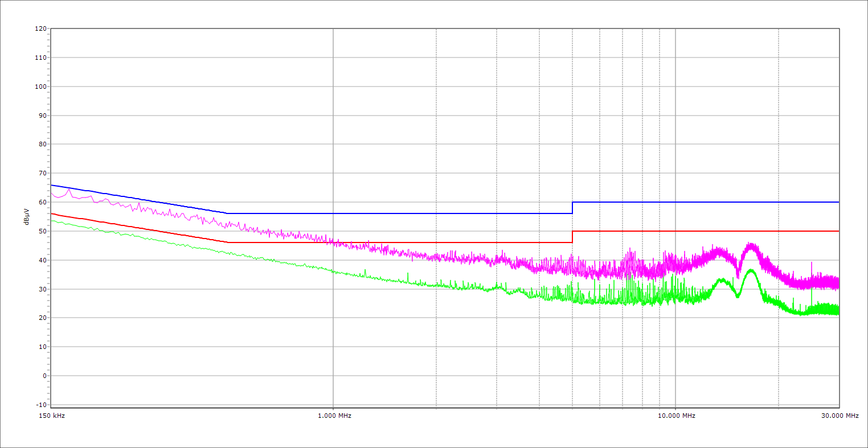Click the 60 value on the y-axis
Screen dimensions: 868x448
click(42, 202)
